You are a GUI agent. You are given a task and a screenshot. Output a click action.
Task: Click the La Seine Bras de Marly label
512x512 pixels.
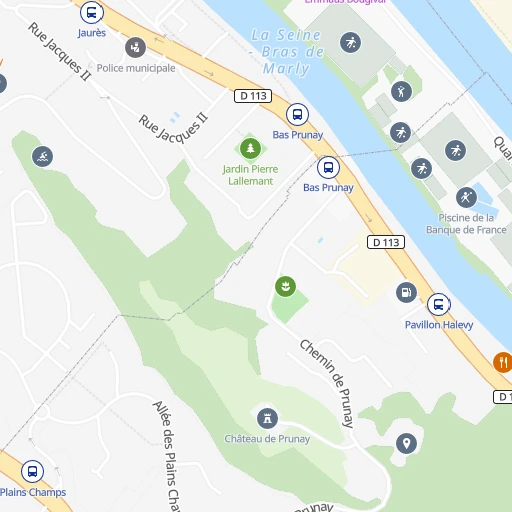[x=287, y=52]
